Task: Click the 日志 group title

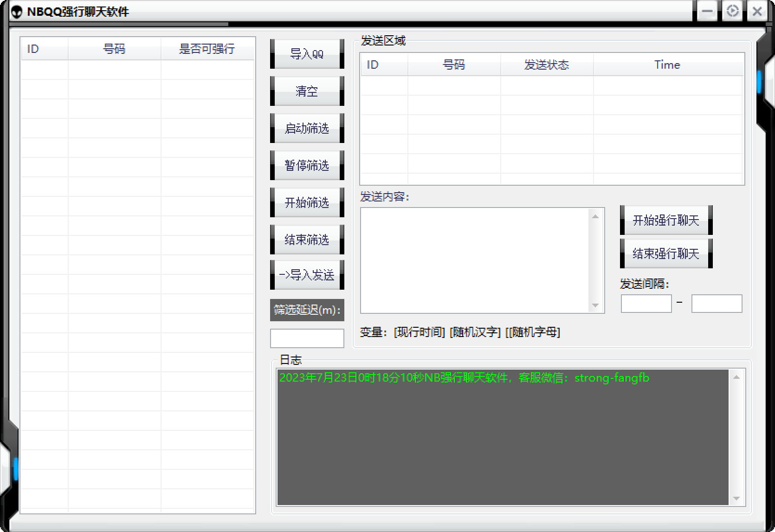Action: click(x=291, y=360)
